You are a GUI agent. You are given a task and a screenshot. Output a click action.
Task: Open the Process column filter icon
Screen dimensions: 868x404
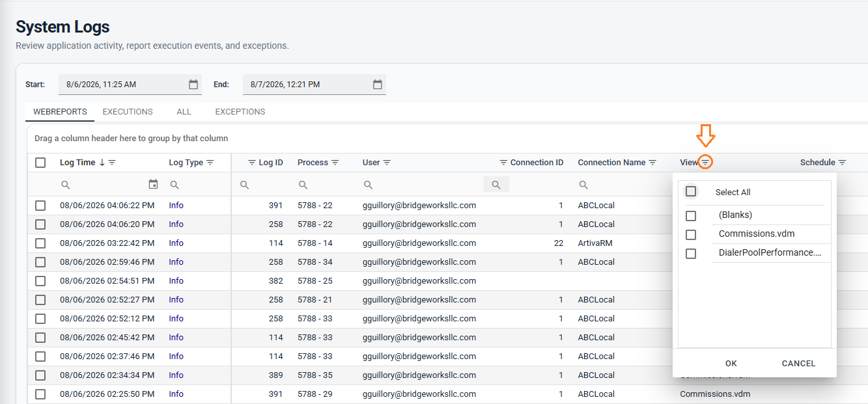pyautogui.click(x=335, y=163)
